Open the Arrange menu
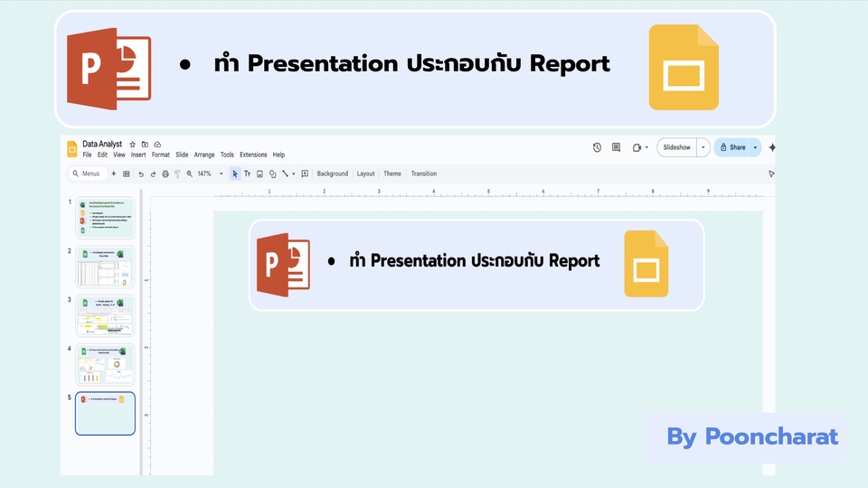868x488 pixels. [204, 155]
